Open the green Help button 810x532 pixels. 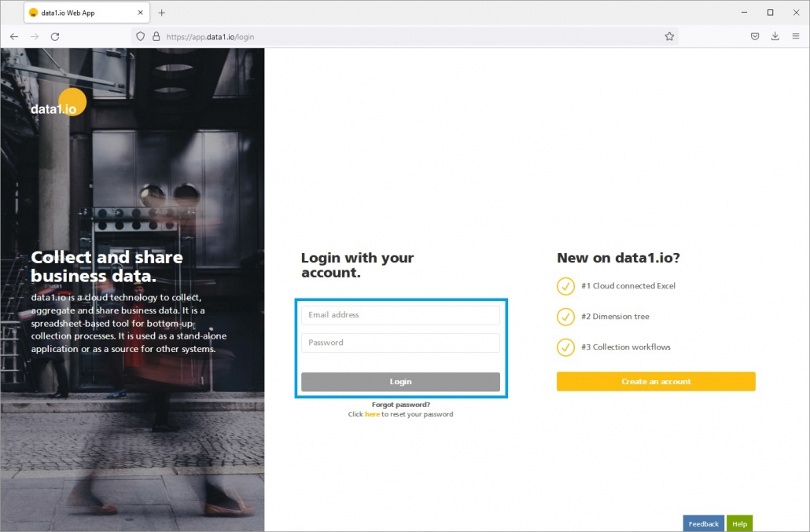coord(739,523)
